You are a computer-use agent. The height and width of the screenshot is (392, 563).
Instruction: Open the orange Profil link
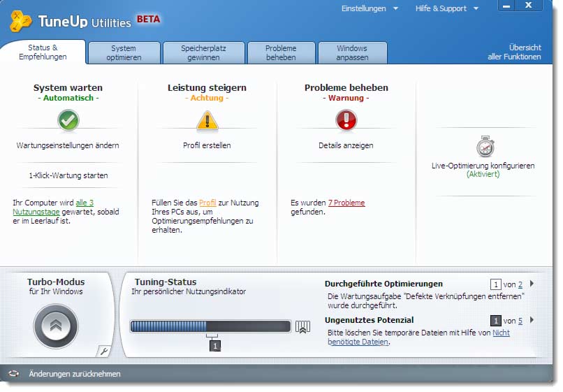coord(207,203)
